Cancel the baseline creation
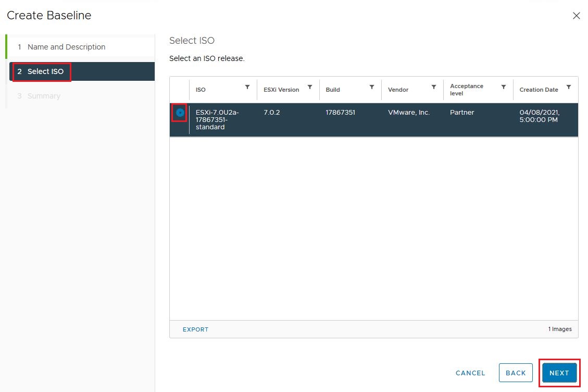This screenshot has height=392, width=588. click(470, 373)
